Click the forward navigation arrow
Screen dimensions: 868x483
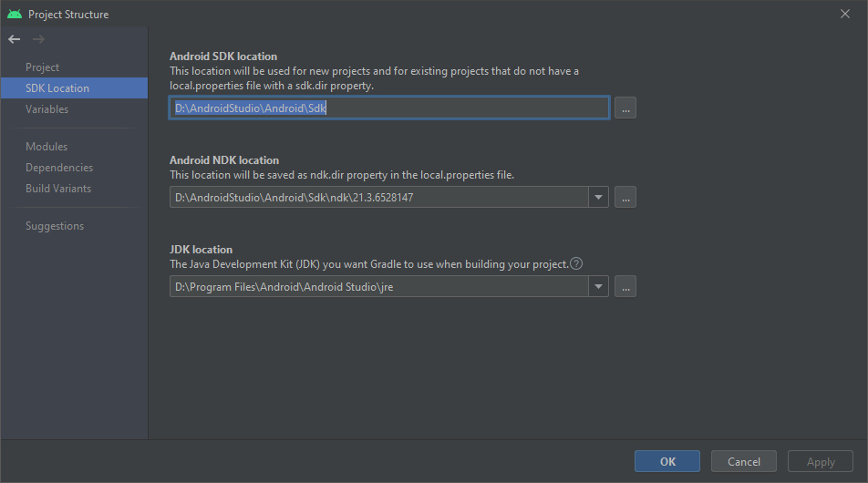click(x=38, y=39)
